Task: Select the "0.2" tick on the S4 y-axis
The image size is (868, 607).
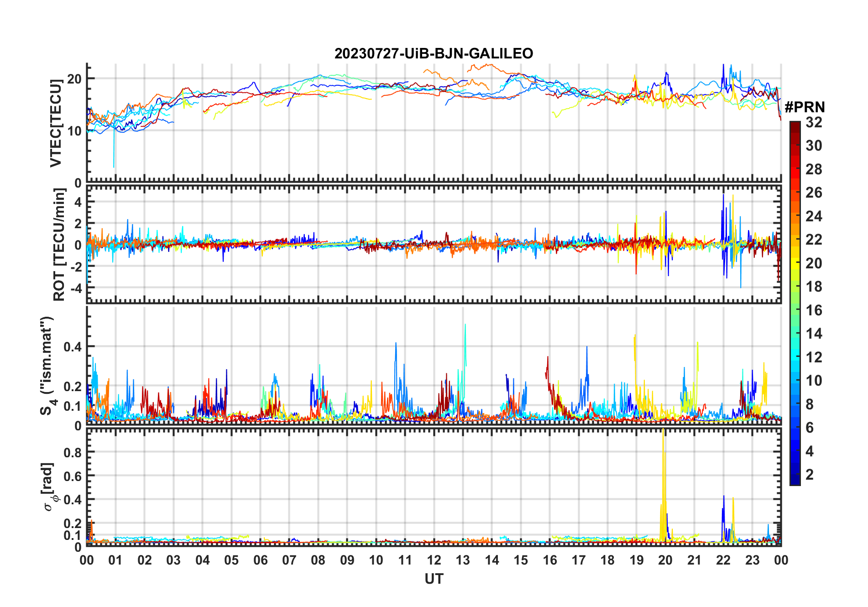Action: [x=73, y=387]
